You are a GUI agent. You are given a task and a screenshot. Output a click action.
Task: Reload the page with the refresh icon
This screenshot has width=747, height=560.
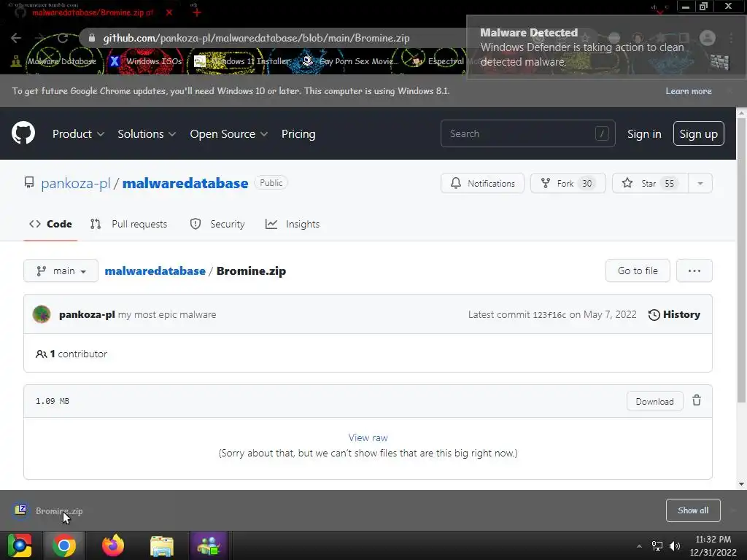point(63,38)
